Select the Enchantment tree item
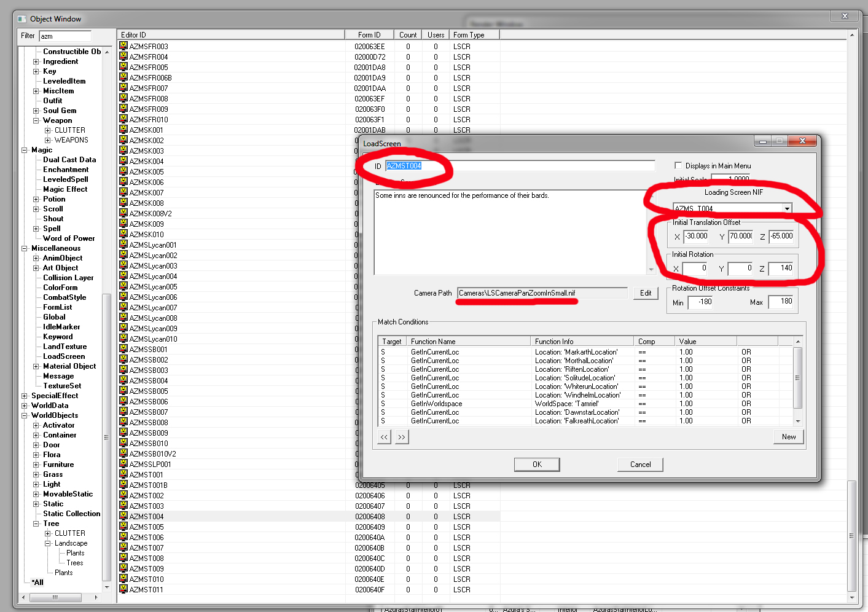 [66, 170]
